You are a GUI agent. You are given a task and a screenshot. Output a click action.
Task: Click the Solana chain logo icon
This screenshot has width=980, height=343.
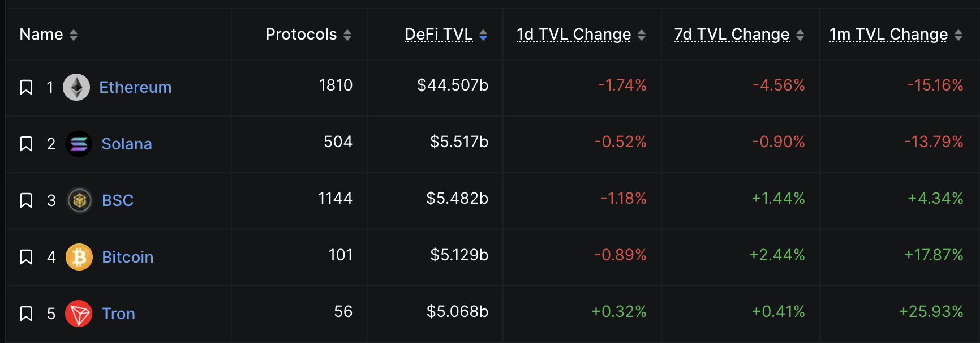[x=79, y=144]
